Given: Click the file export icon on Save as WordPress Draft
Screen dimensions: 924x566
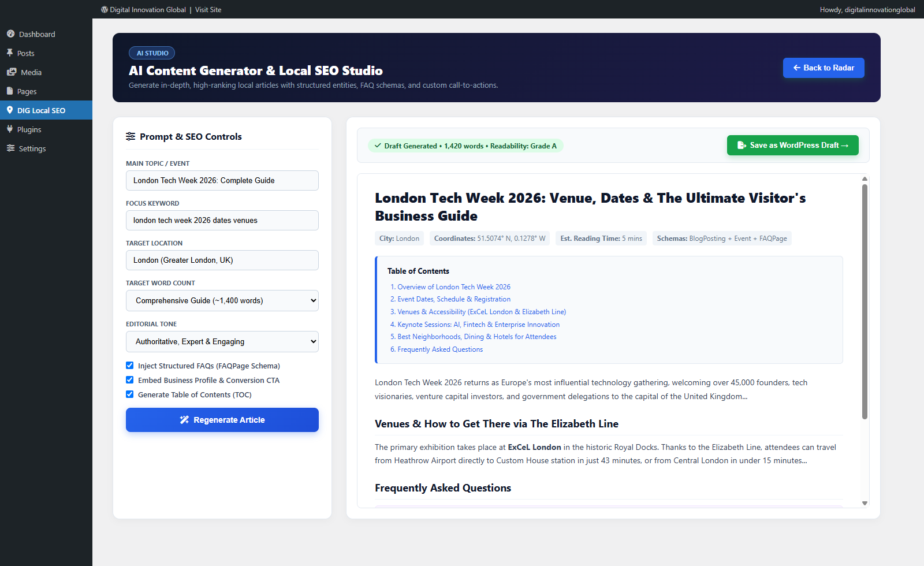Looking at the screenshot, I should (x=742, y=145).
